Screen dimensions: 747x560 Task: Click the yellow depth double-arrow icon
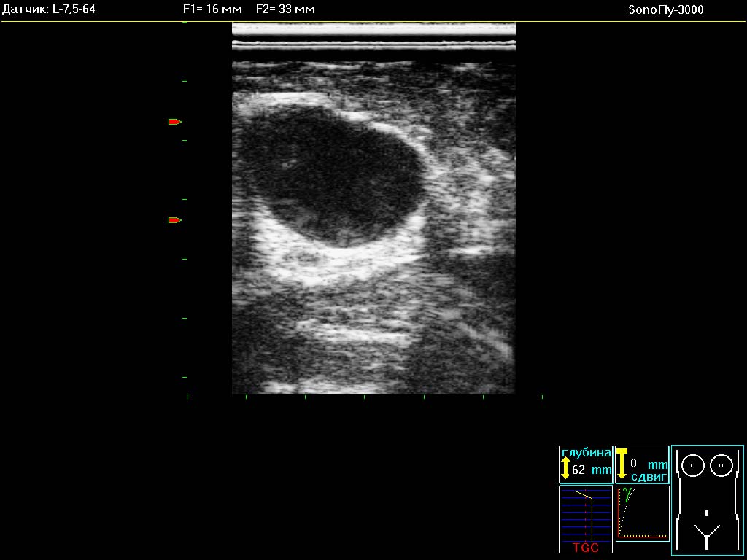point(565,468)
